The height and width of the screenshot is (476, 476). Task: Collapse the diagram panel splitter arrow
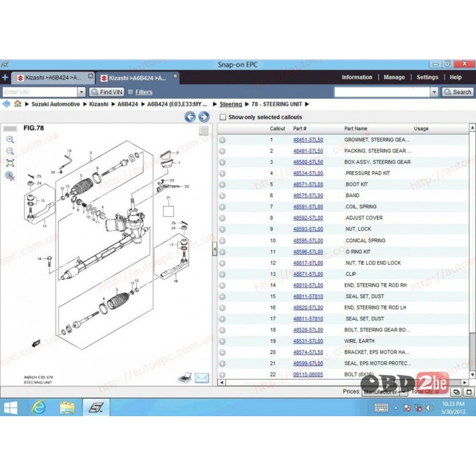(x=215, y=249)
